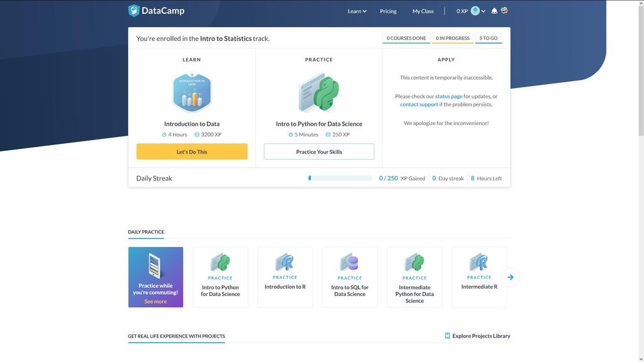Click the Intermediate R card title
This screenshot has width=644, height=362.
coord(479,287)
